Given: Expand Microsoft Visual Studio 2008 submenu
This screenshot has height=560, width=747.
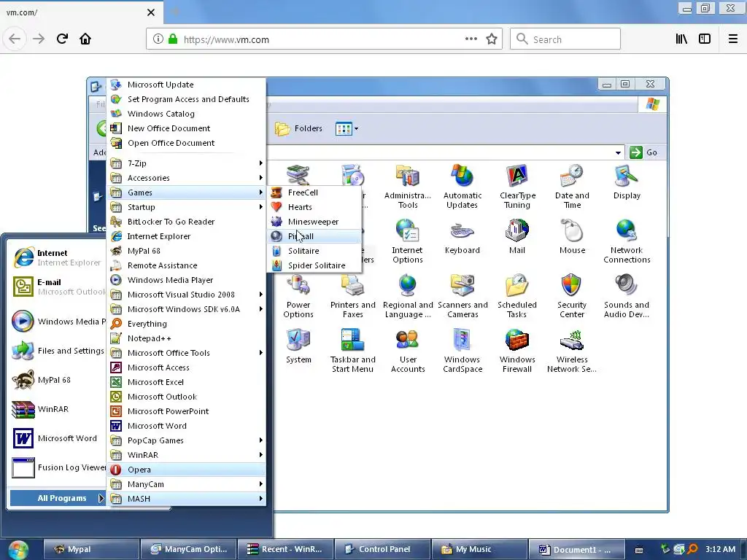Looking at the screenshot, I should click(x=186, y=295).
